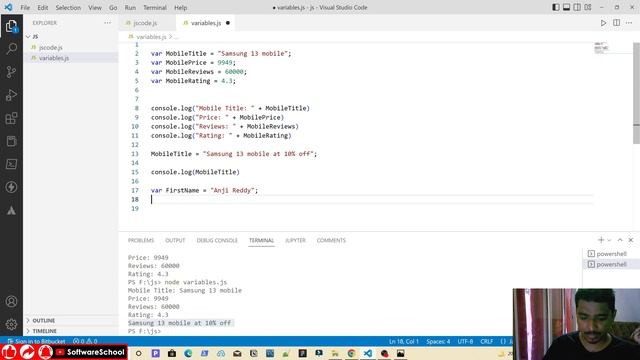Viewport: 640px width, 360px height.
Task: Click Sign in to Bitbucket in status bar
Action: [36, 341]
